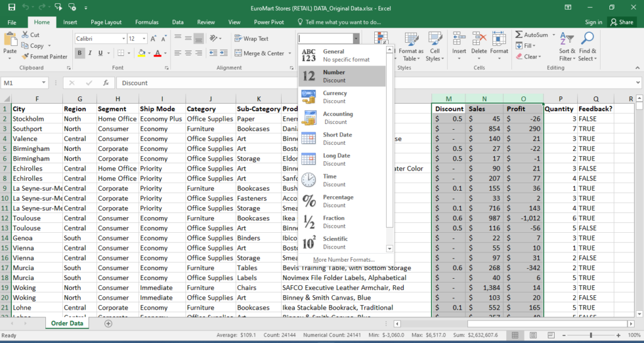Toggle Bold formatting
The width and height of the screenshot is (644, 343).
tap(80, 53)
